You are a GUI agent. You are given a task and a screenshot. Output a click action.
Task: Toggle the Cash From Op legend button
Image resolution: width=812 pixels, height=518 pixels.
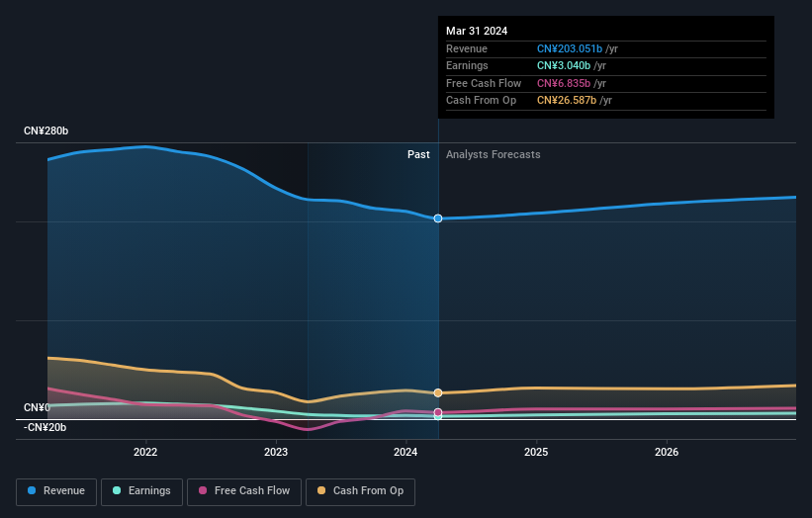click(x=360, y=491)
